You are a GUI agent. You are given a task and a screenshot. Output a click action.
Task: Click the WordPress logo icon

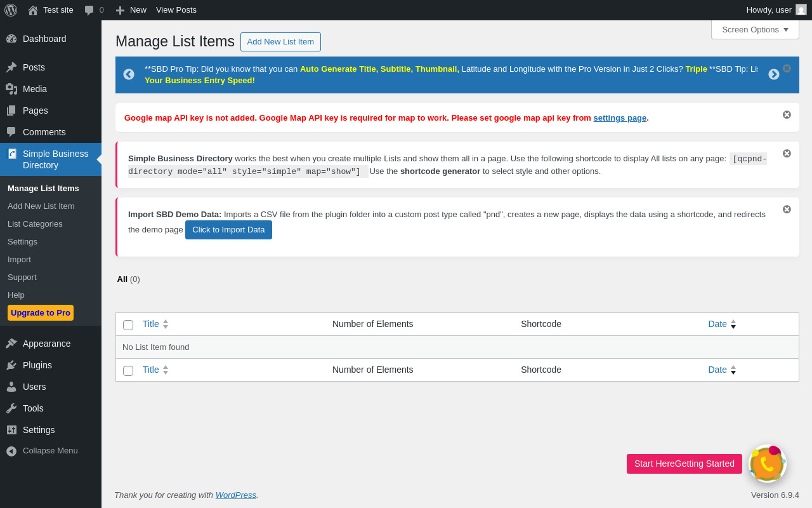(x=11, y=10)
